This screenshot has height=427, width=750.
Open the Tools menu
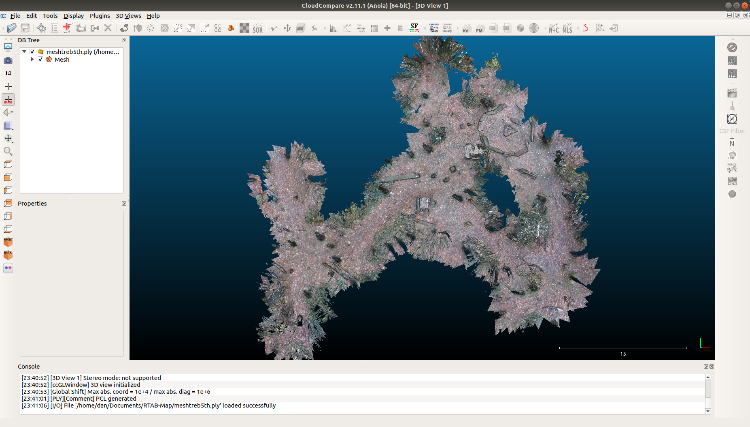click(50, 16)
